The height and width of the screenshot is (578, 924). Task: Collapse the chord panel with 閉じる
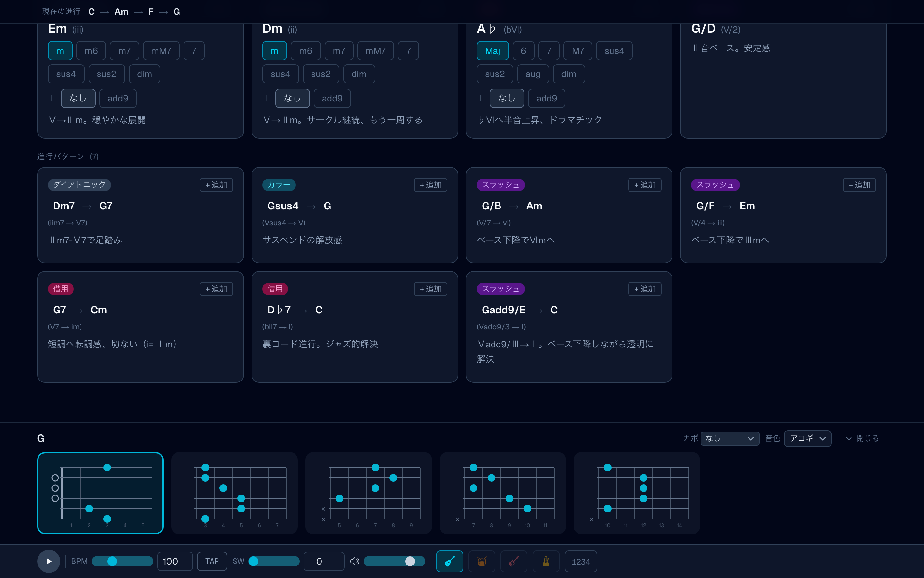(862, 438)
